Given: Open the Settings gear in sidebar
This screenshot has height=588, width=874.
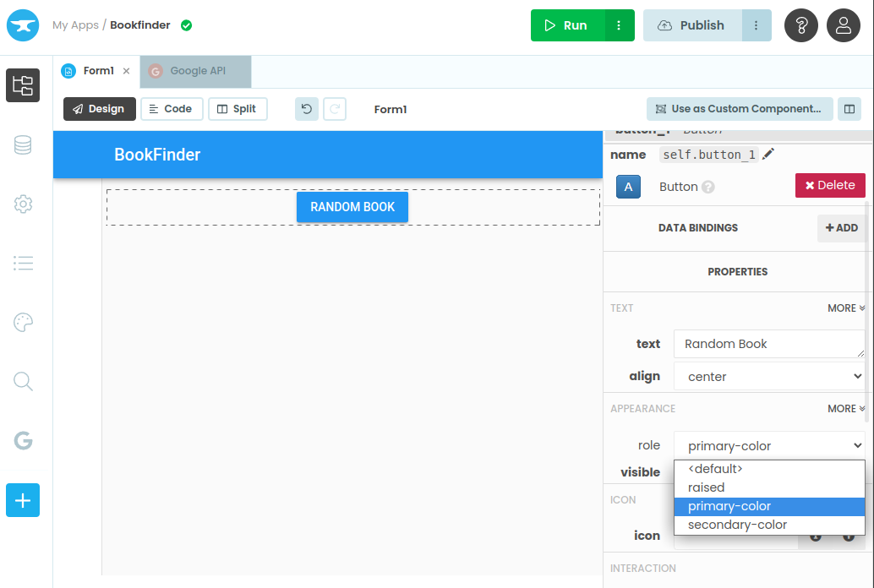Looking at the screenshot, I should (x=23, y=204).
